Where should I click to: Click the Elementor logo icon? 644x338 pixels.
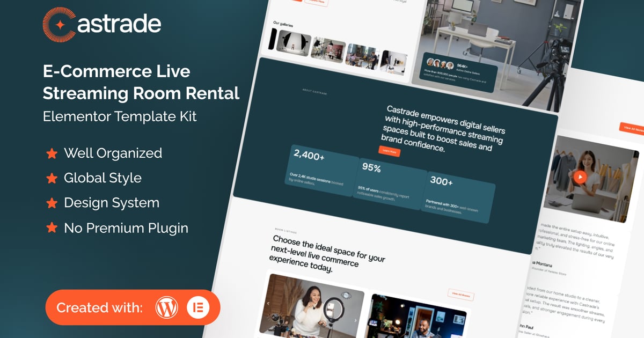point(197,308)
